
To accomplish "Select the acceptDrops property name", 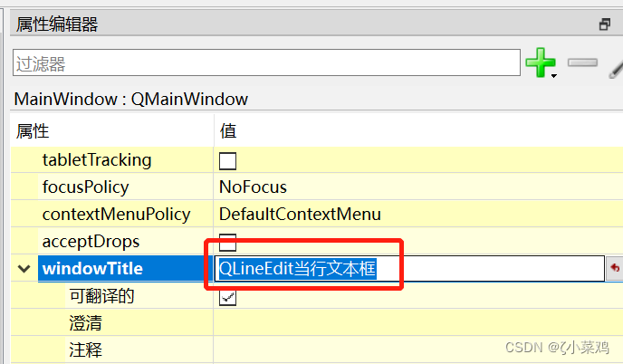I will click(91, 241).
